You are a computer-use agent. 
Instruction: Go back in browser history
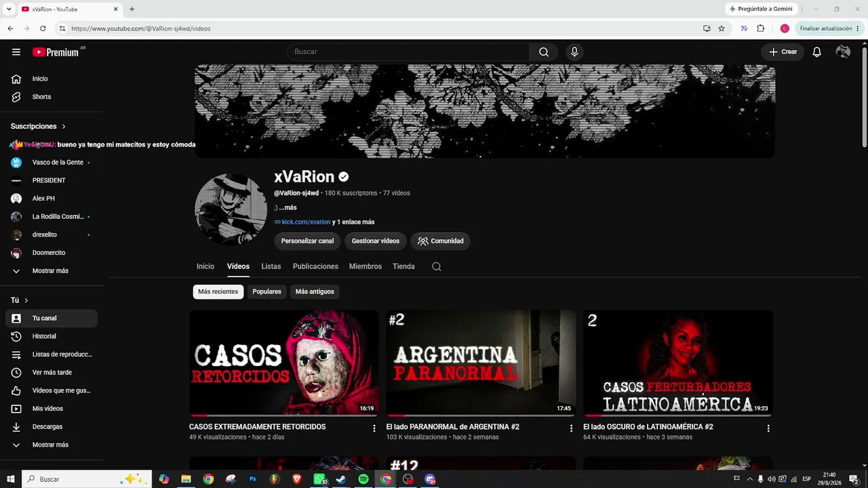10,28
